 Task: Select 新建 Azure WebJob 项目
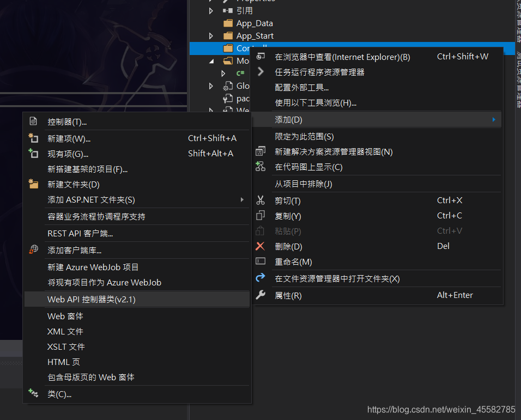pyautogui.click(x=137, y=267)
